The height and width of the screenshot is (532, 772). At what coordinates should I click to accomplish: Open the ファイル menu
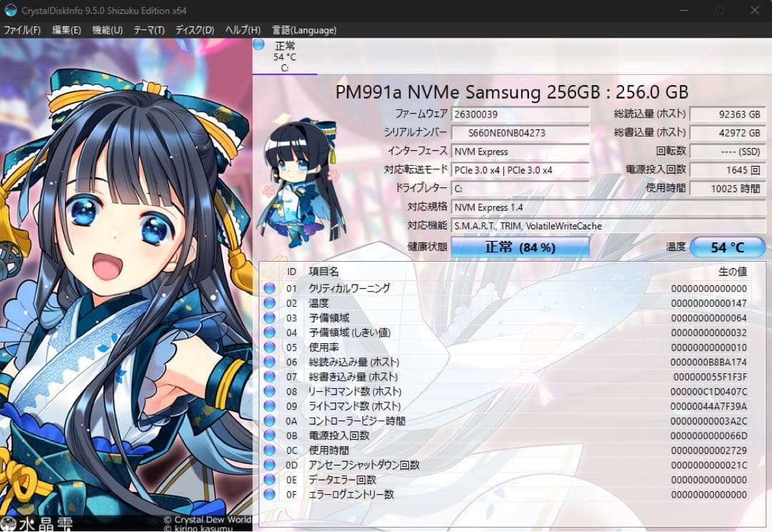point(21,30)
